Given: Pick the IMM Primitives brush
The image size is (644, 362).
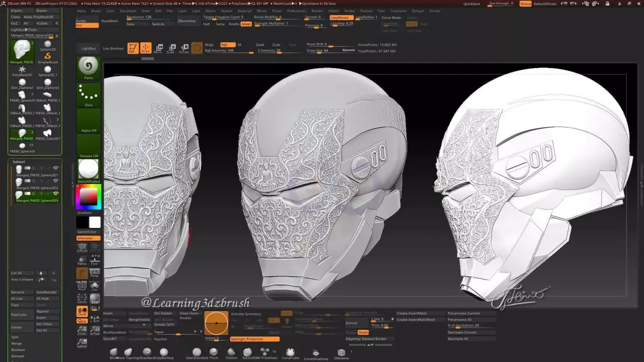Looking at the screenshot, I should click(x=266, y=353).
